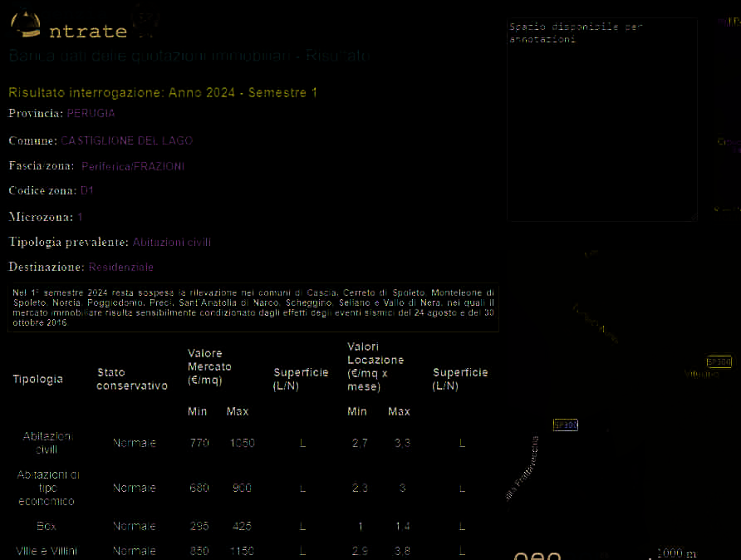This screenshot has height=560, width=741.
Task: Click the Periferica/FRAZIONI zone value
Action: [133, 166]
